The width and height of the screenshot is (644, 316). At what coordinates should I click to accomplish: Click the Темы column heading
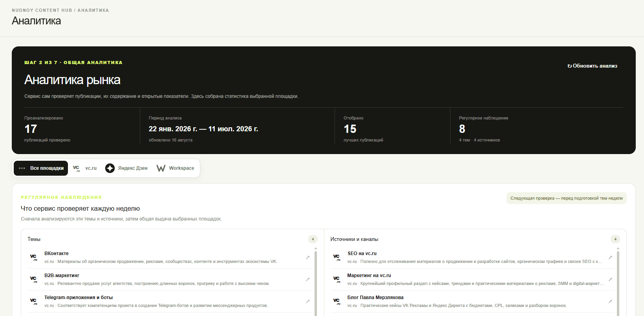pos(34,239)
